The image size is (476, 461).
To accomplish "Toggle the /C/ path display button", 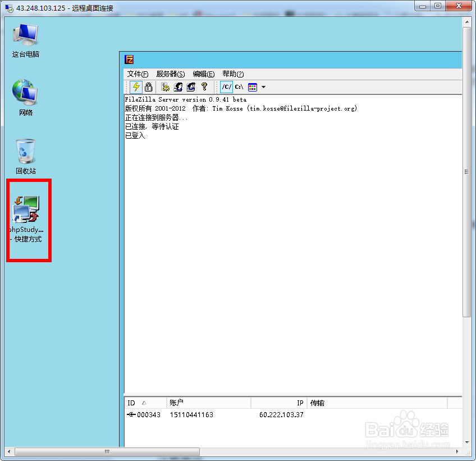I will click(x=226, y=87).
